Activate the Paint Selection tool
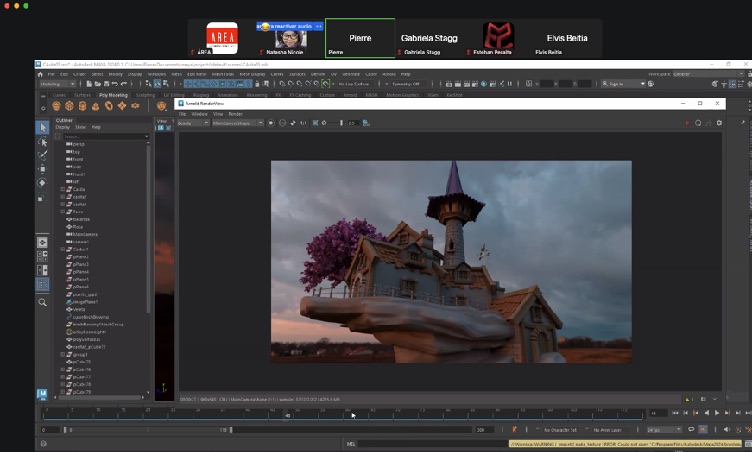Screen dimensions: 752x452 tap(43, 155)
